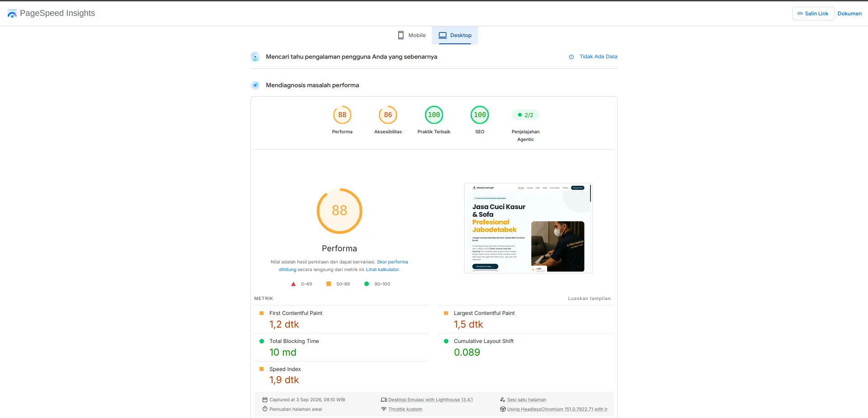This screenshot has width=868, height=418.
Task: Click the Speed Index metric label
Action: pos(285,369)
